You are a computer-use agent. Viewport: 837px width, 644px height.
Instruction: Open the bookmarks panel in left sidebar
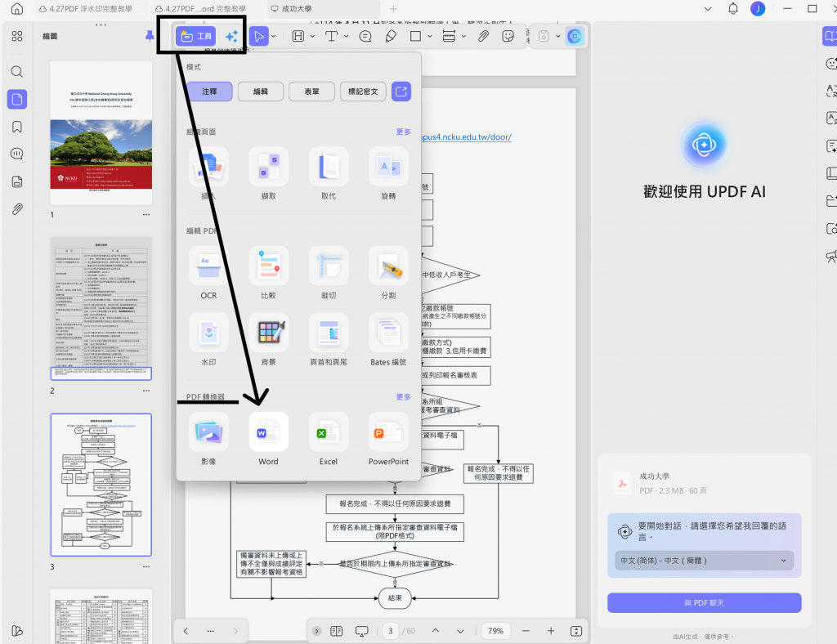click(17, 127)
